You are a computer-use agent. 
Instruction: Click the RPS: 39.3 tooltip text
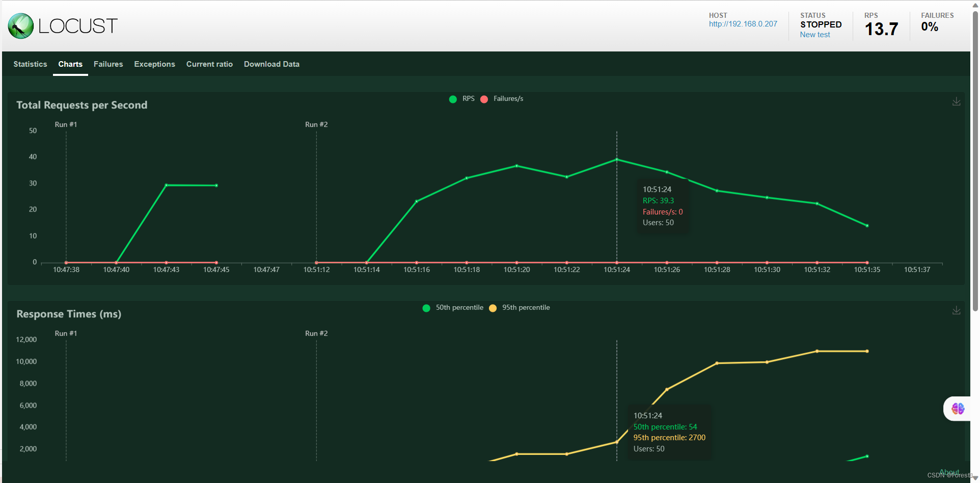658,201
